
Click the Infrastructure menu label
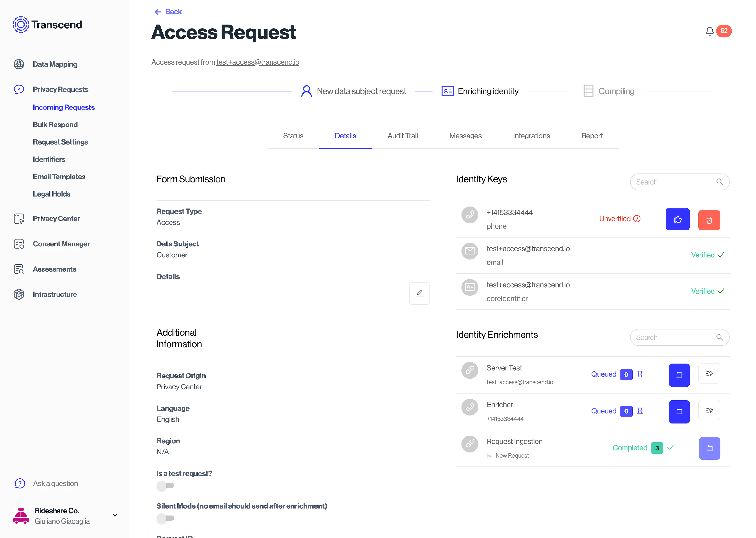(55, 295)
